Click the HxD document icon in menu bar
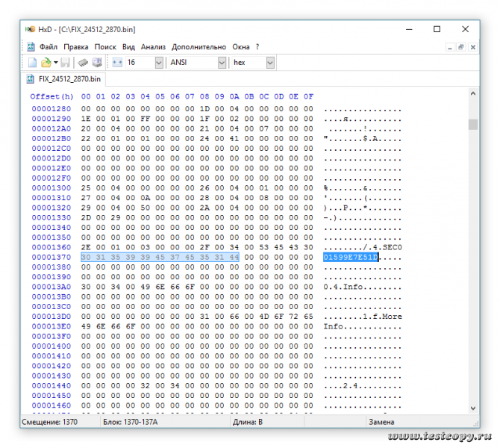Viewport: 500px width, 448px height. [31, 46]
